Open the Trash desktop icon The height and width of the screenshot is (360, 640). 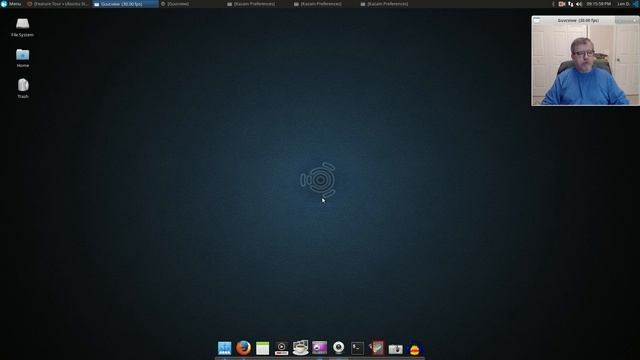click(23, 88)
